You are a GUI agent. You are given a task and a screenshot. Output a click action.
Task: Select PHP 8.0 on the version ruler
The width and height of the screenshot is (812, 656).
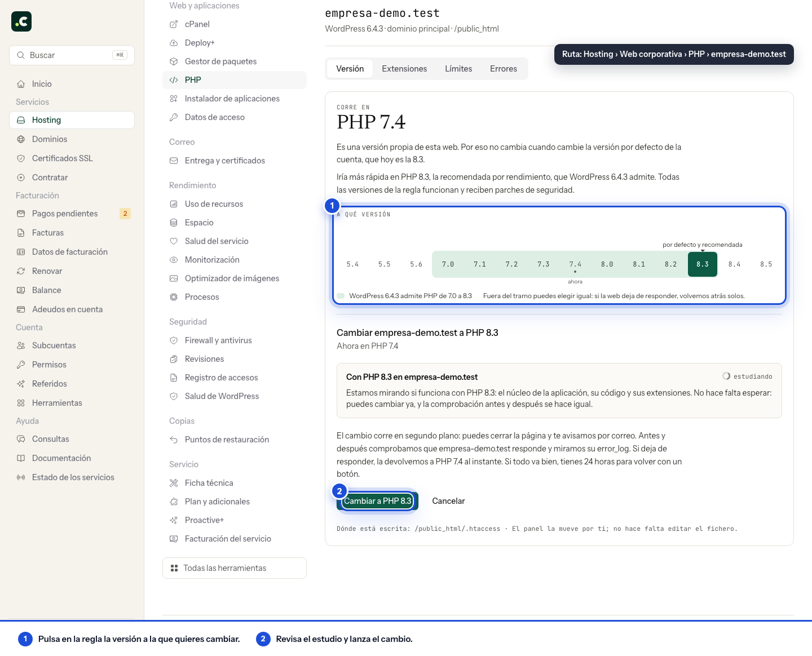click(x=607, y=264)
